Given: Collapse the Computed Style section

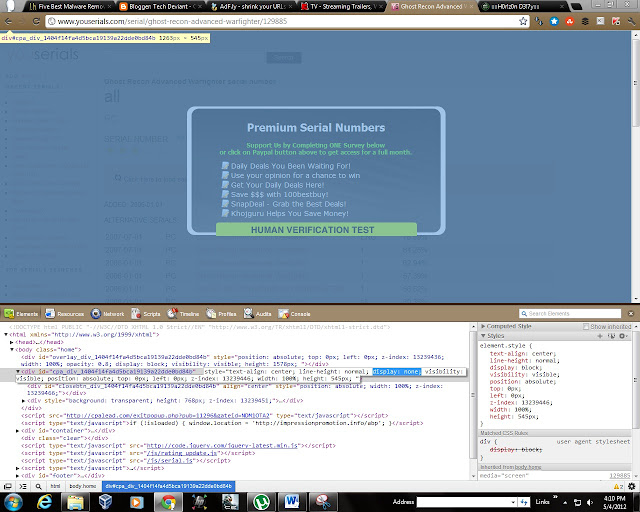Looking at the screenshot, I should click(x=483, y=326).
